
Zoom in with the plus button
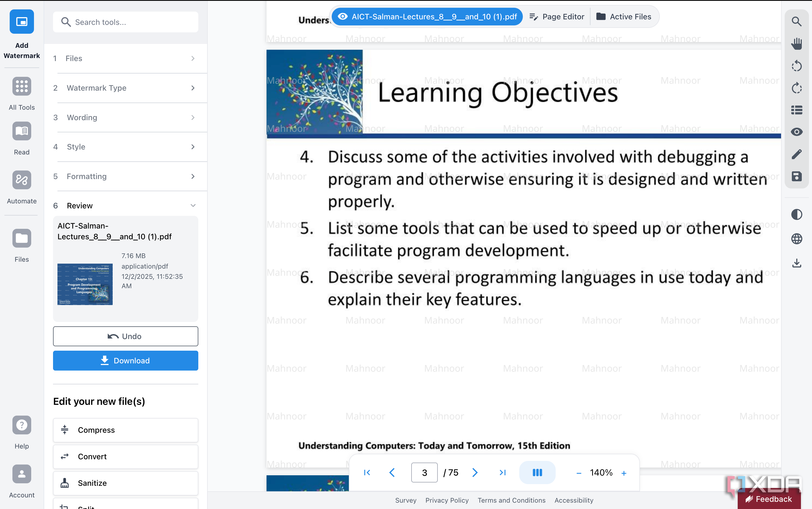[624, 473]
